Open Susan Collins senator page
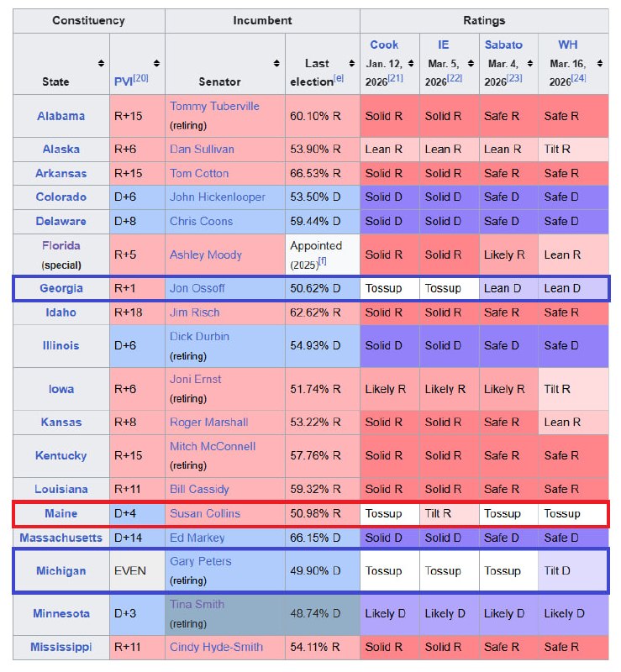Screen dimensions: 621x672 pyautogui.click(x=205, y=513)
